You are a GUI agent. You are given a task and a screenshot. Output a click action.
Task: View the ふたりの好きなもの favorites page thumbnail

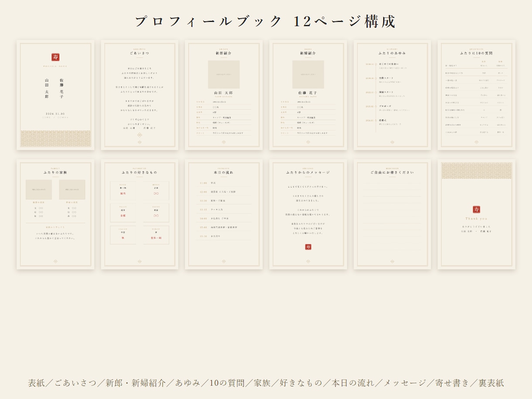(x=140, y=214)
